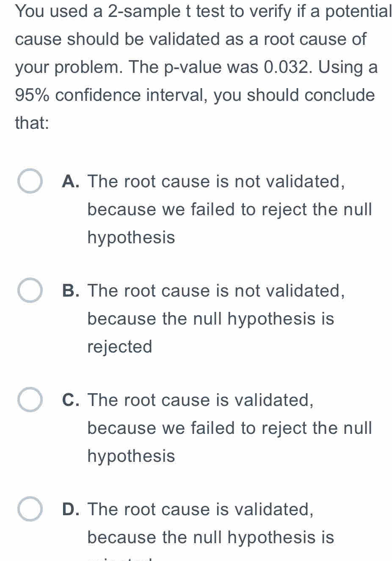Viewport: 392px width, 561px height.
Task: Click 'because the null hypothesis is' in option B
Action: pos(211,319)
